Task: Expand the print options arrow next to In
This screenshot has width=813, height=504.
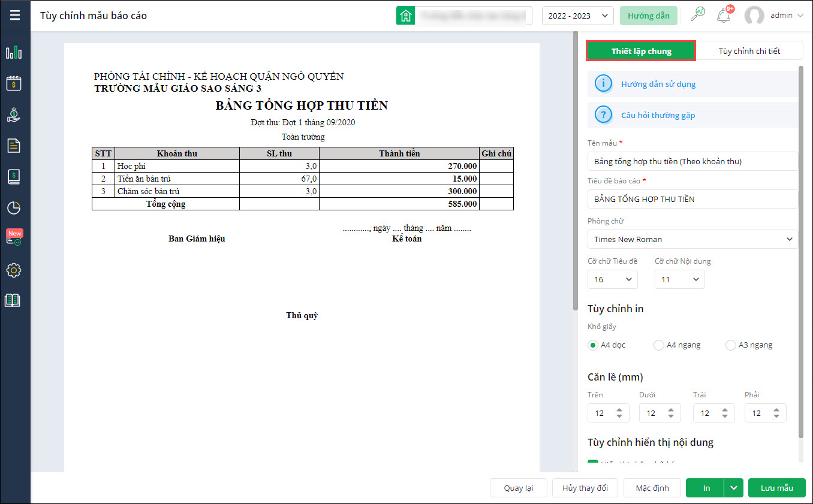Action: tap(734, 488)
